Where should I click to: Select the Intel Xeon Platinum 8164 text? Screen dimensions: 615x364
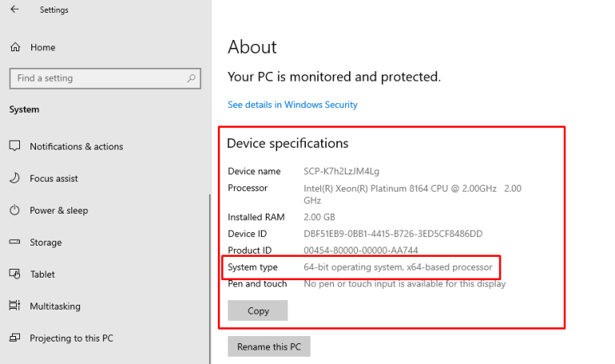click(x=412, y=194)
